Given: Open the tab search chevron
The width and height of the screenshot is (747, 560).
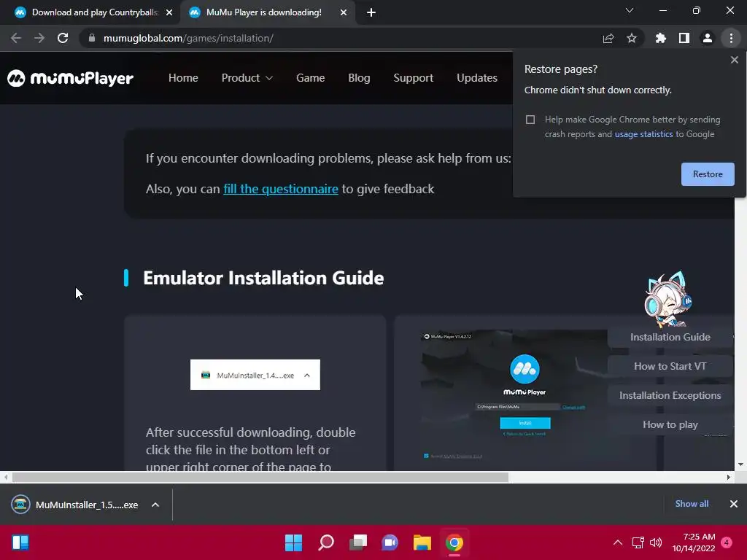Looking at the screenshot, I should coord(630,10).
